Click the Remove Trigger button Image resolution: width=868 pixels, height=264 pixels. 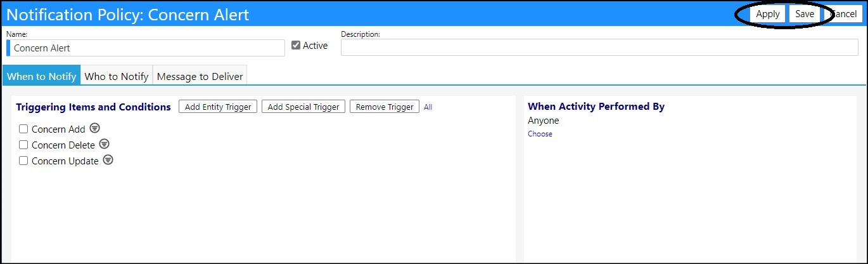point(385,107)
